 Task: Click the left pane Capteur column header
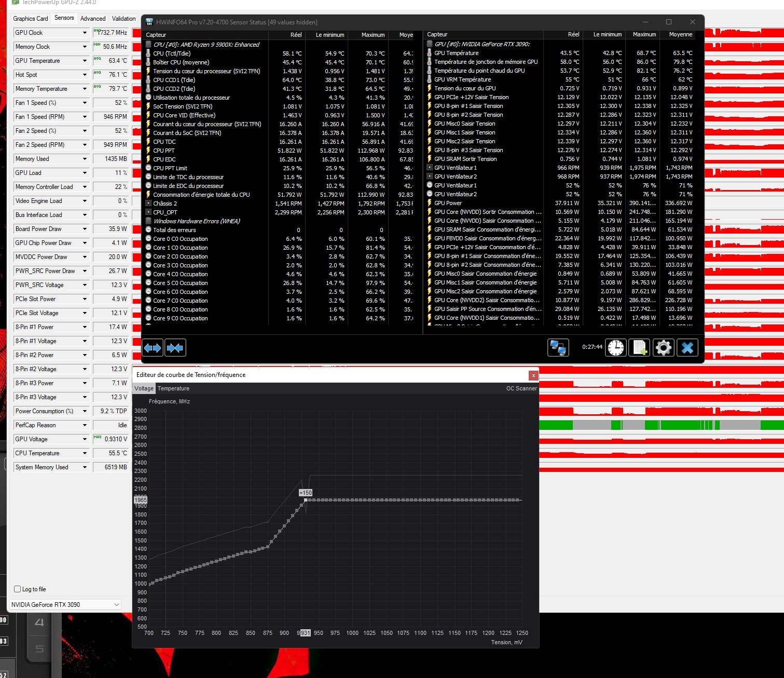click(x=205, y=35)
